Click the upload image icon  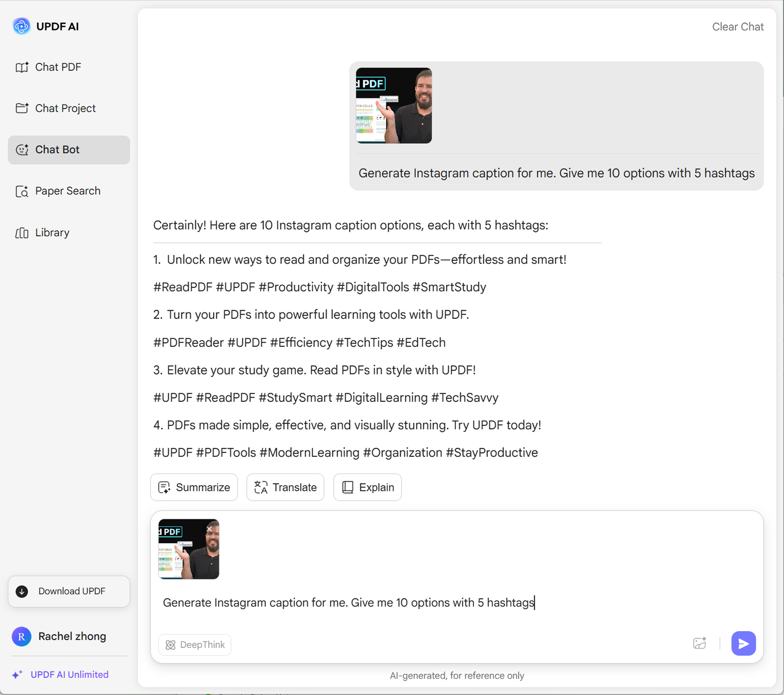699,643
